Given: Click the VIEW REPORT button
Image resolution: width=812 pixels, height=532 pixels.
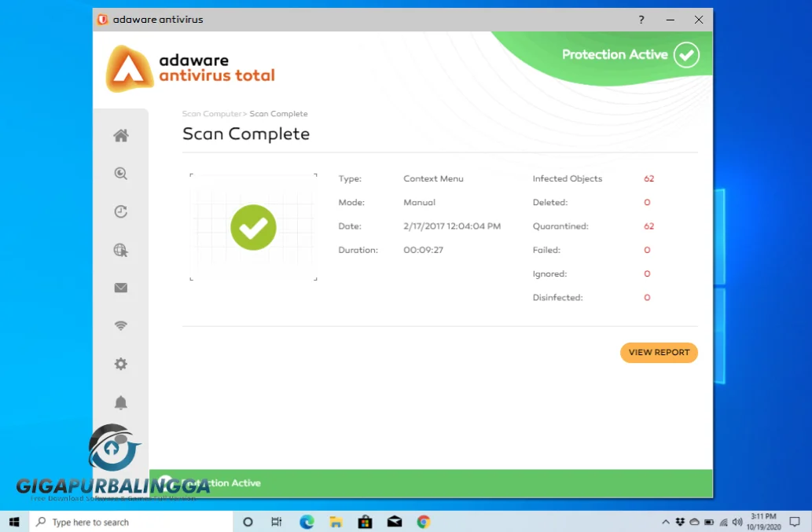Looking at the screenshot, I should [x=659, y=352].
